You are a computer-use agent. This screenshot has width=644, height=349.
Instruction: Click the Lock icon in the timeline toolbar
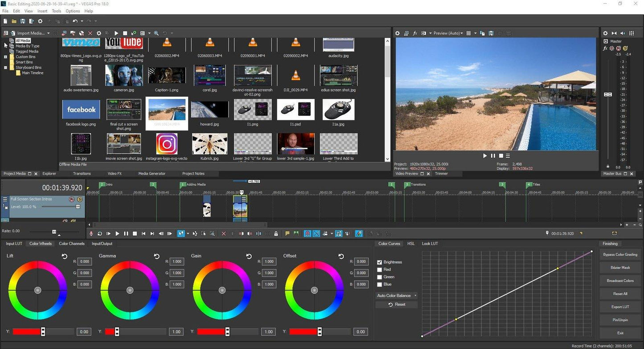[275, 233]
